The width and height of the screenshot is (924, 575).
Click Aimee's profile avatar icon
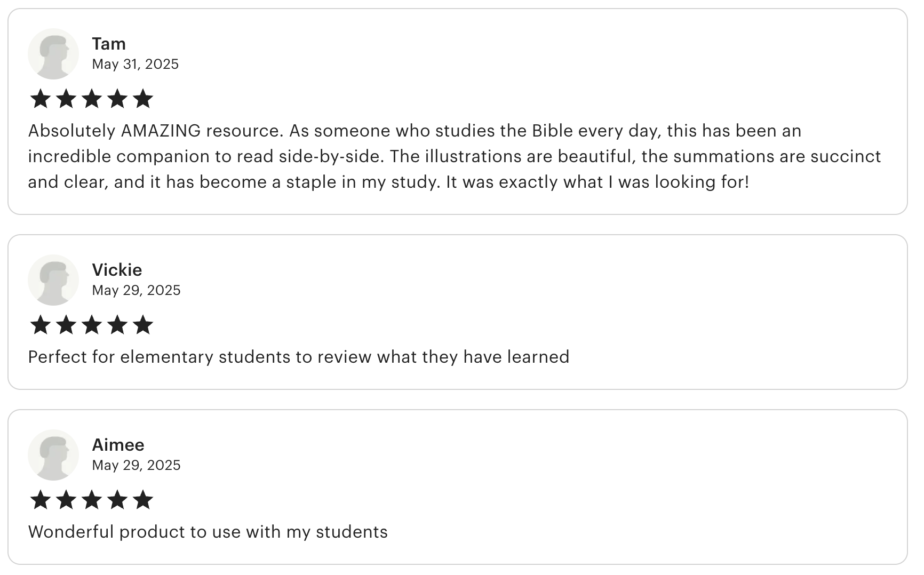[x=53, y=455]
